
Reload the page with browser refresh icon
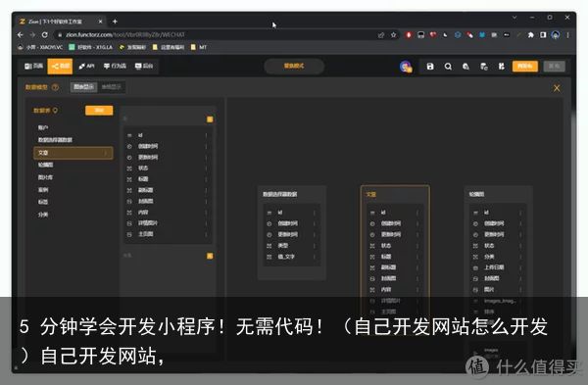click(x=45, y=35)
